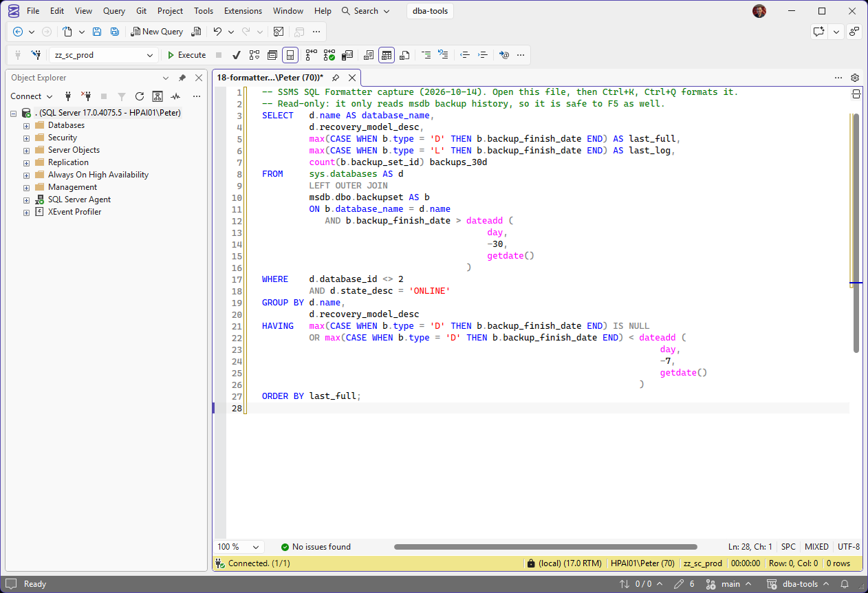Collapse the server root node
Image resolution: width=868 pixels, height=593 pixels.
(x=14, y=113)
